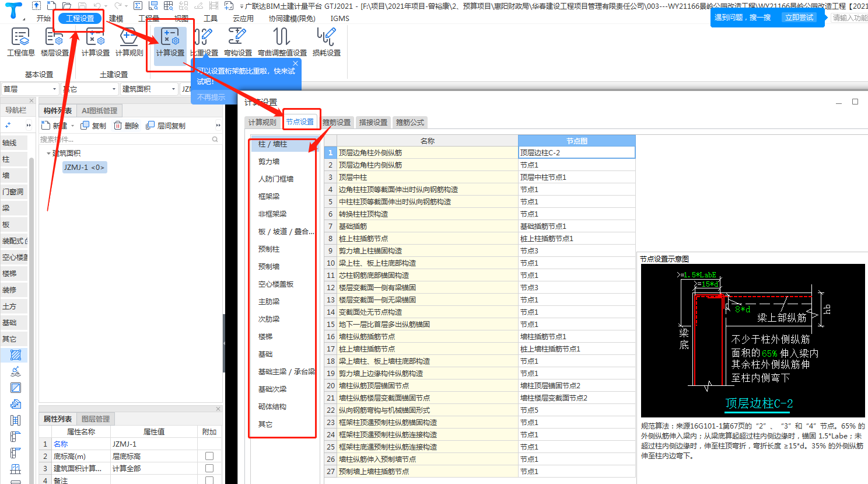The width and height of the screenshot is (868, 484).
Task: Switch to AI图纸管理 tab
Action: coord(100,110)
